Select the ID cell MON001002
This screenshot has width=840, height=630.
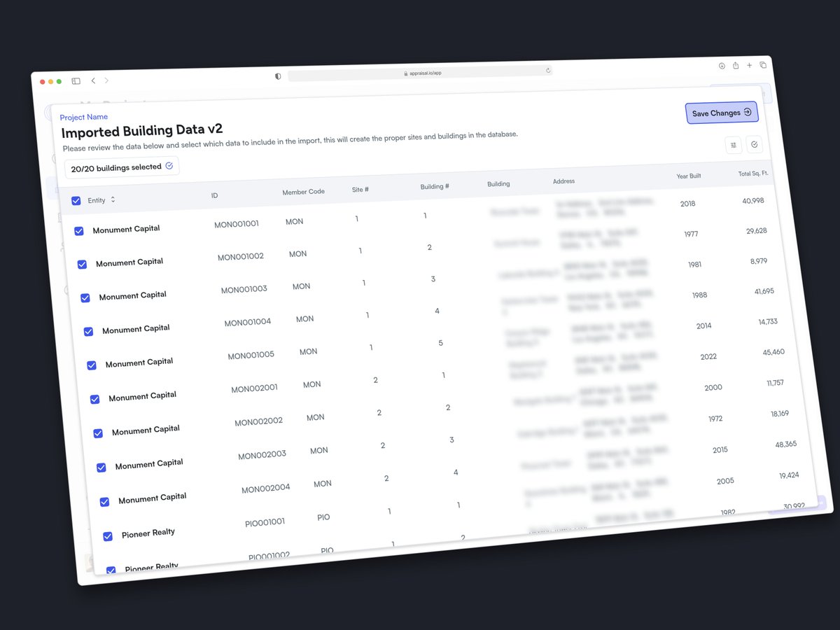241,257
